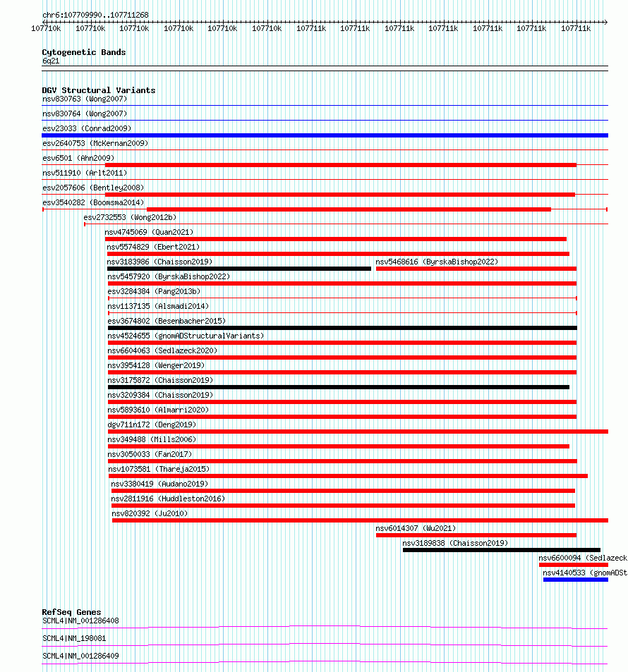Open nsv3189838 (Chaisson2019) variant
The width and height of the screenshot is (628, 672).
[x=455, y=543]
